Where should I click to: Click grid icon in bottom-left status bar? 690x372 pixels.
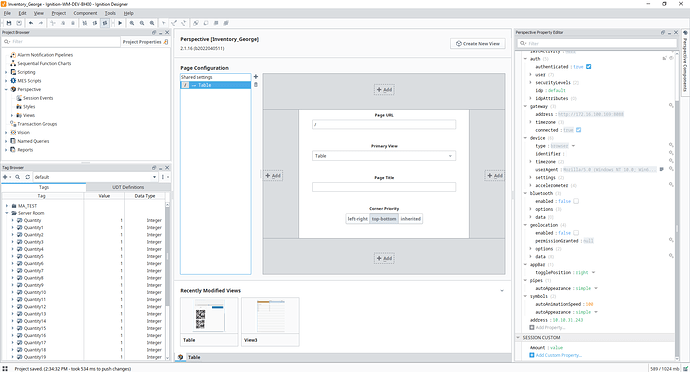pyautogui.click(x=5, y=368)
